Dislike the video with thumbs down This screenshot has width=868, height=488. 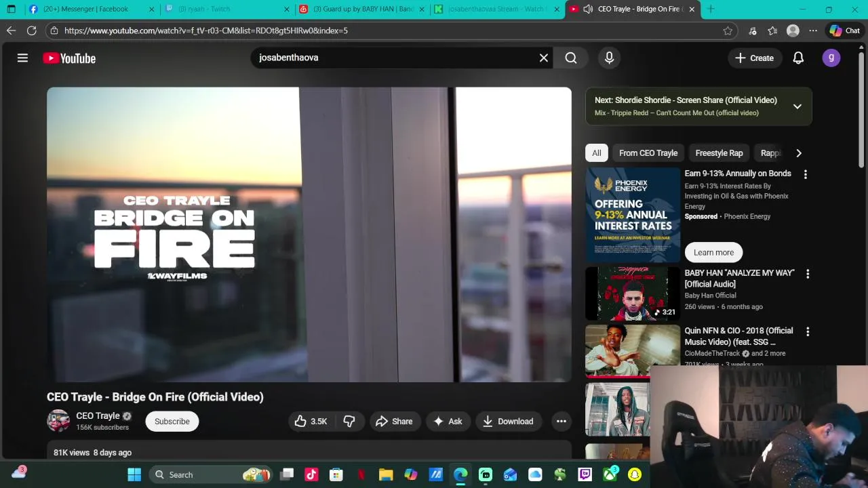pos(349,422)
